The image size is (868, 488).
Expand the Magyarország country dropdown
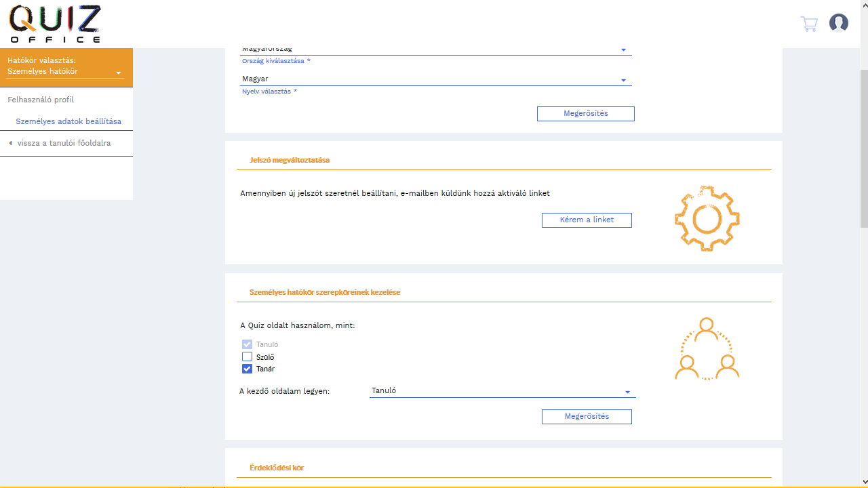(x=436, y=49)
